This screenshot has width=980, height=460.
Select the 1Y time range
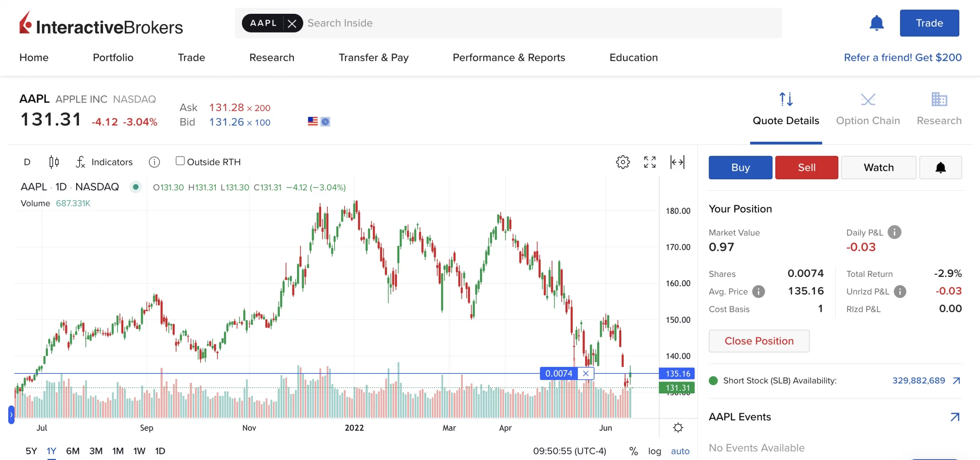(x=51, y=451)
